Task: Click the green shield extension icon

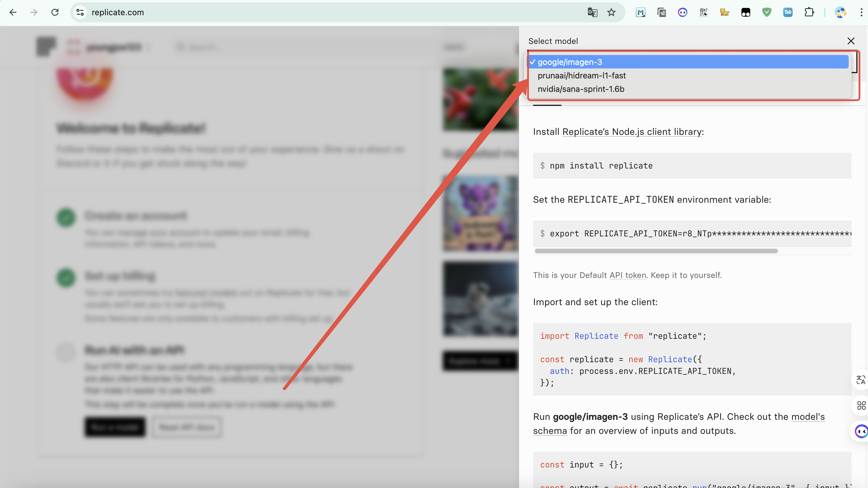Action: tap(767, 13)
